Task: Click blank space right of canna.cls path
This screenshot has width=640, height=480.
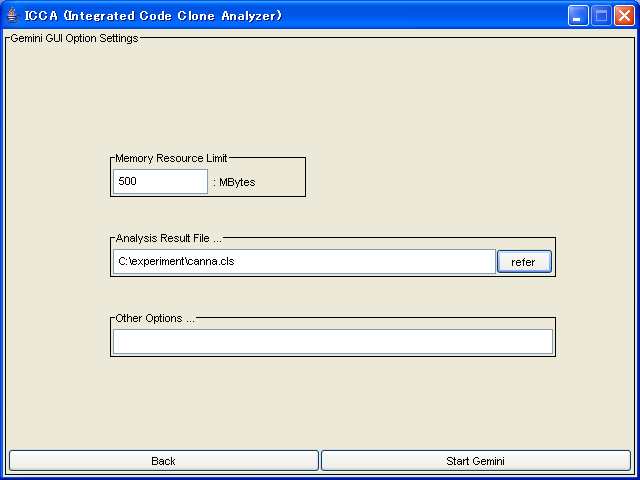Action: click(x=380, y=262)
